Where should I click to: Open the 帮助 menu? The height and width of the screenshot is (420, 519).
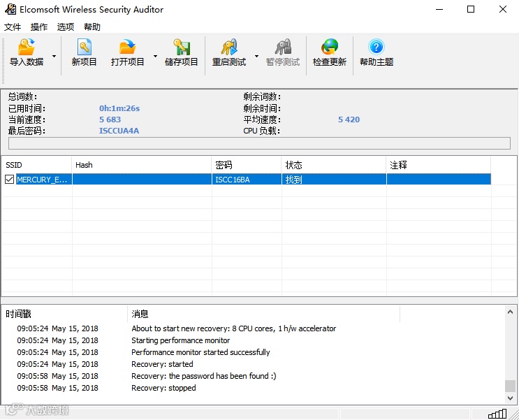coord(92,27)
